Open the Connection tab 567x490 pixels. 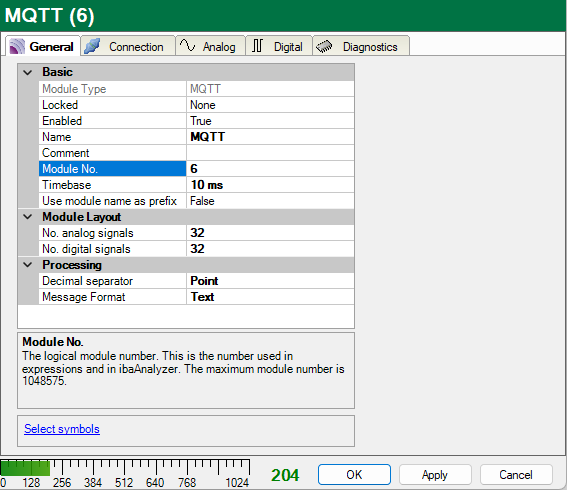click(128, 46)
